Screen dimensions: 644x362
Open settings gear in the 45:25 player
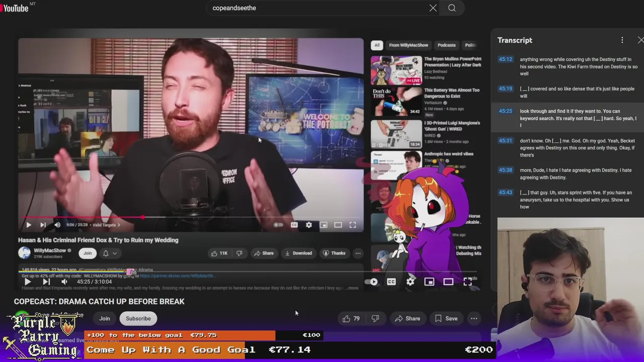[x=411, y=282]
